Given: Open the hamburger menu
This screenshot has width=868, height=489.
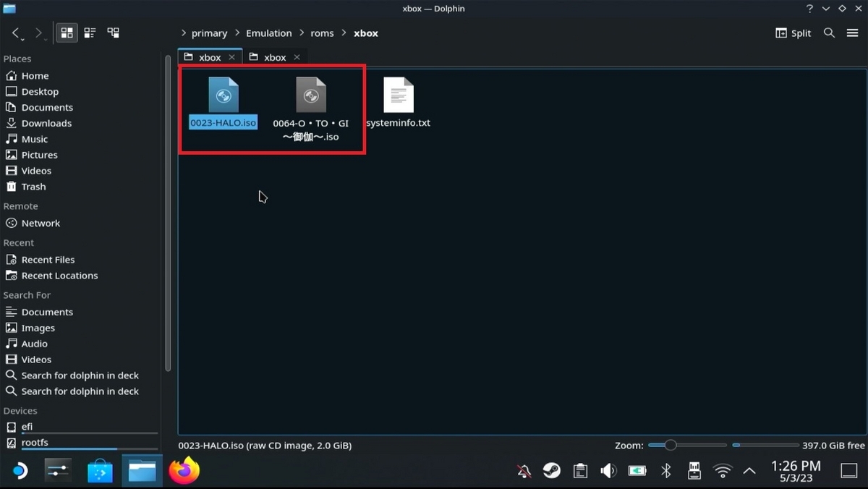Looking at the screenshot, I should 853,33.
